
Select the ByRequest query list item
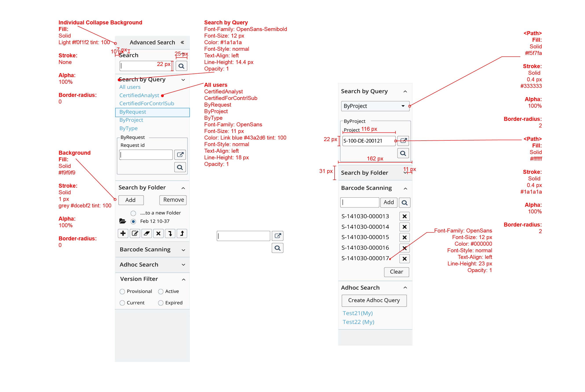[133, 112]
